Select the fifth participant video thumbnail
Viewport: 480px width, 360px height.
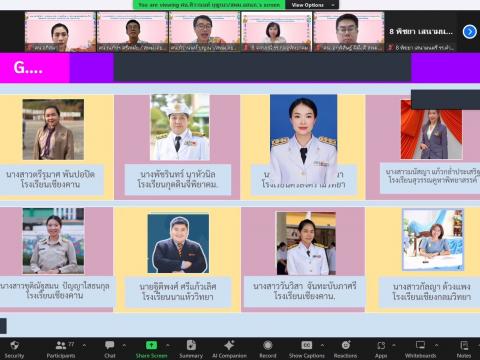(x=348, y=32)
